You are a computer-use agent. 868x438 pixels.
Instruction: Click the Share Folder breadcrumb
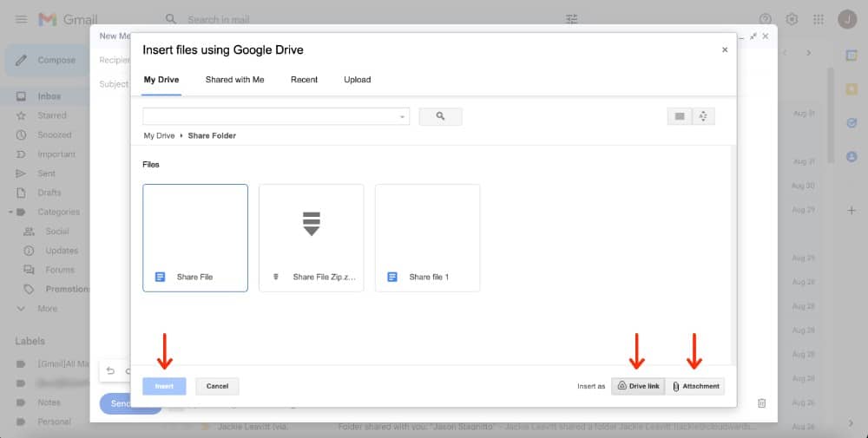(212, 135)
